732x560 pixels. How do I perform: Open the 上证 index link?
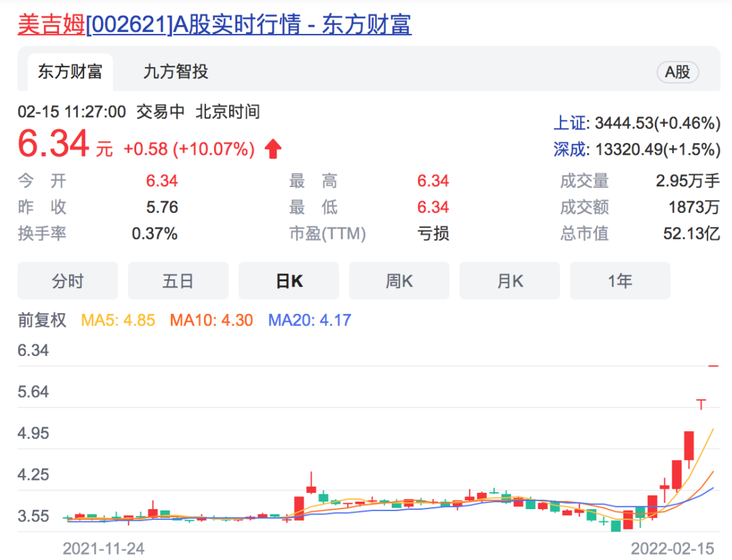571,123
